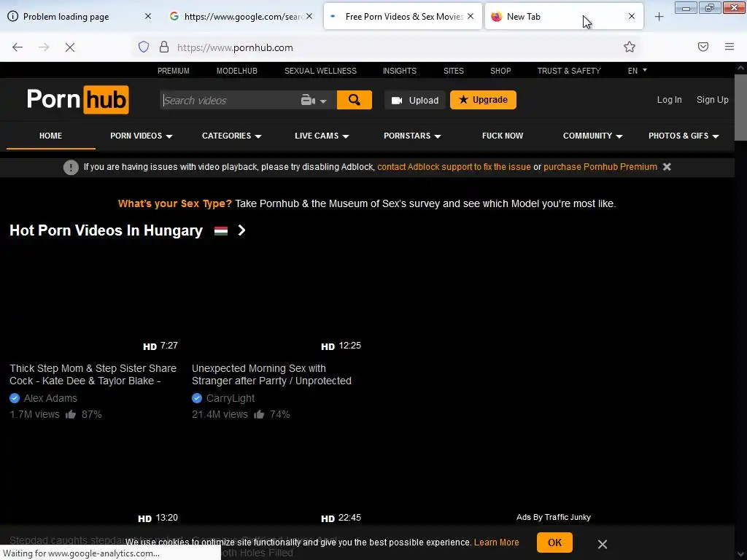The image size is (747, 560).
Task: Open the search type dropdown with camera icon
Action: 314,101
